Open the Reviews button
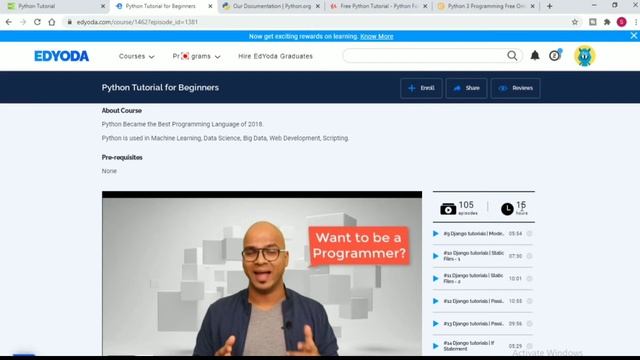 pyautogui.click(x=516, y=88)
